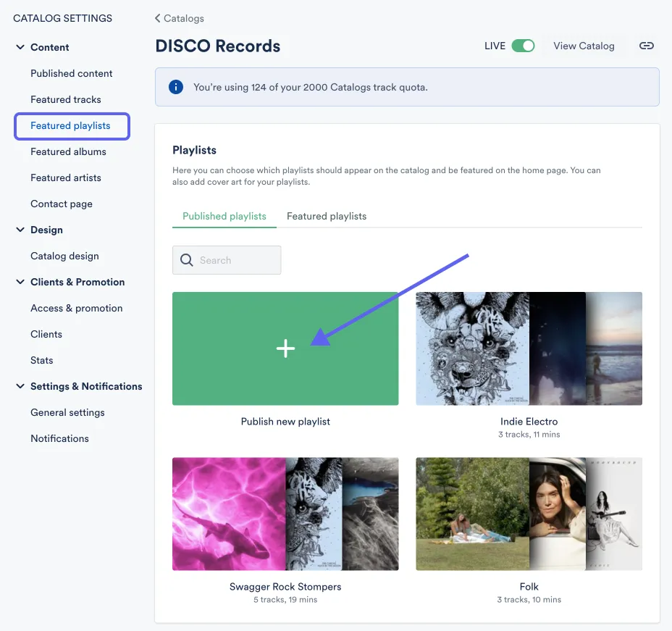
Task: Open the Catalog design page
Action: pyautogui.click(x=64, y=256)
